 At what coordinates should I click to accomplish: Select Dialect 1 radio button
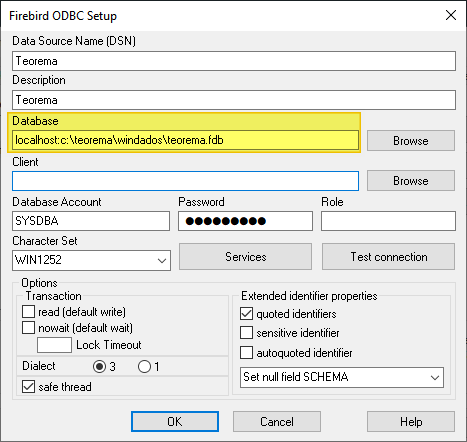144,367
